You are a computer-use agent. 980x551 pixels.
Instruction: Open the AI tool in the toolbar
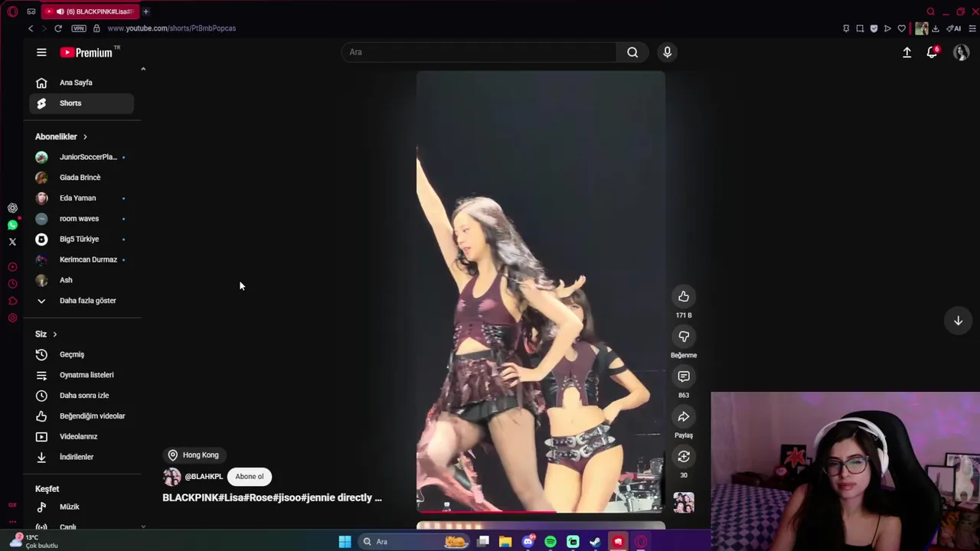pyautogui.click(x=954, y=28)
